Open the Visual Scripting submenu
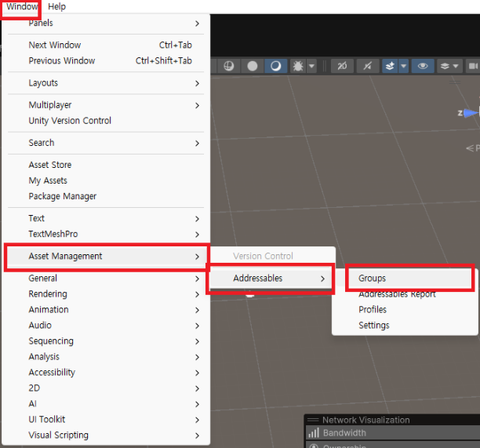This screenshot has width=480, height=448. pyautogui.click(x=106, y=435)
